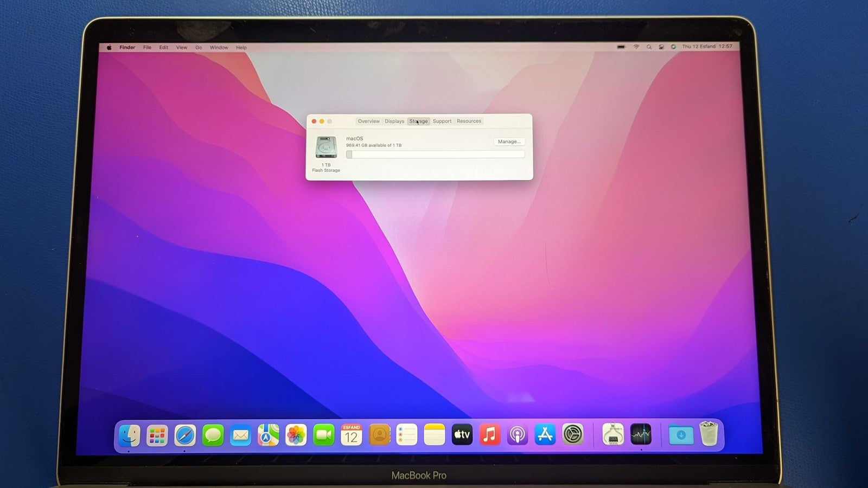Viewport: 868px width, 488px height.
Task: Click the macOS storage usage bar
Action: [x=436, y=155]
